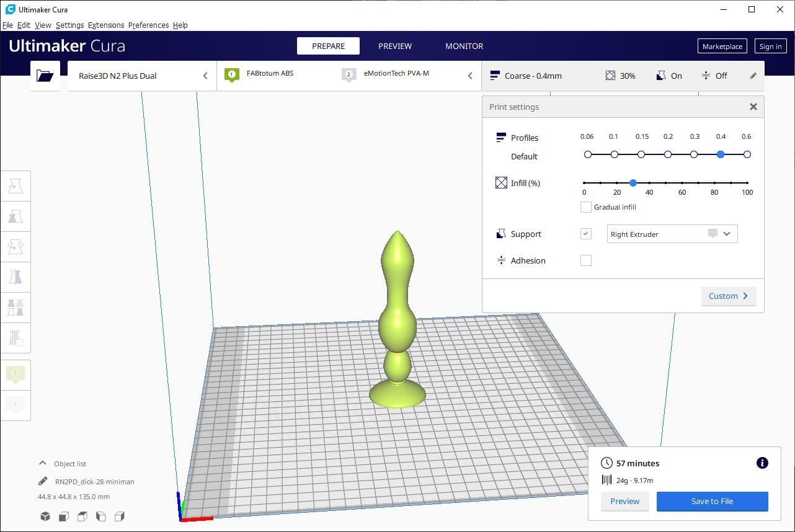The height and width of the screenshot is (532, 795).
Task: Select the Move tool in left toolbar
Action: tap(16, 186)
